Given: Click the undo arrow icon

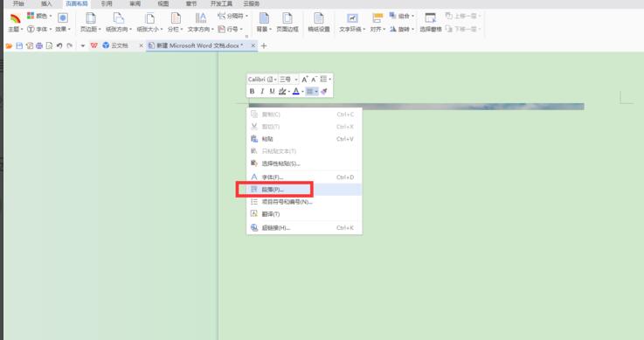Looking at the screenshot, I should (x=59, y=45).
